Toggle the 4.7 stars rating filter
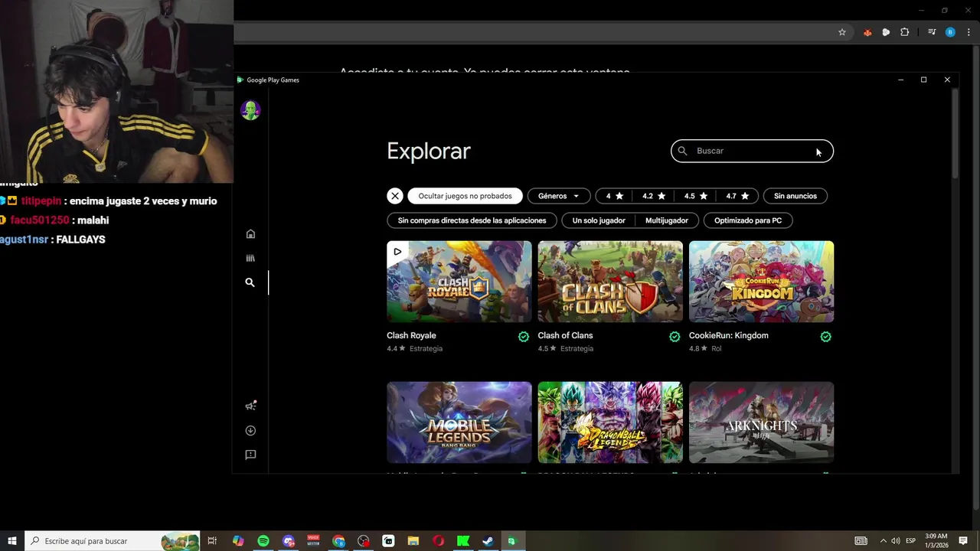980x551 pixels. (737, 196)
